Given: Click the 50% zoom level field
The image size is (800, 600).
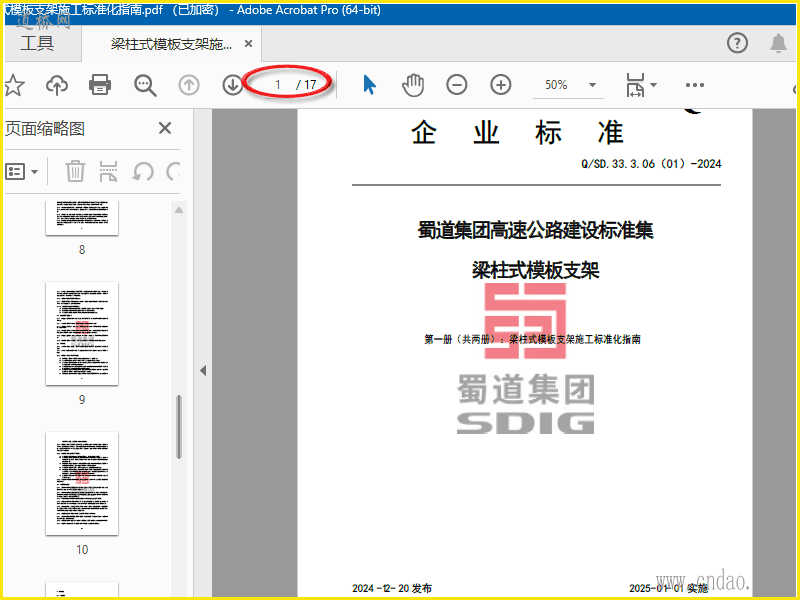Looking at the screenshot, I should tap(557, 85).
